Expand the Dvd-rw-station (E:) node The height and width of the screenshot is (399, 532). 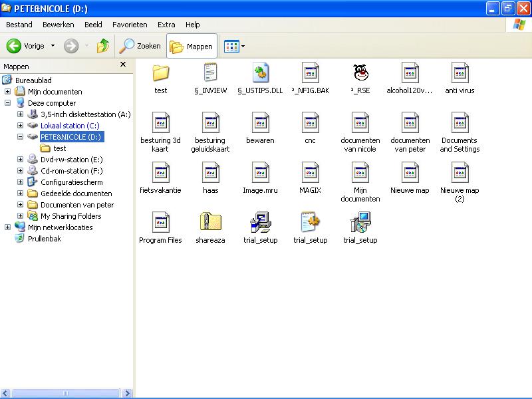21,160
